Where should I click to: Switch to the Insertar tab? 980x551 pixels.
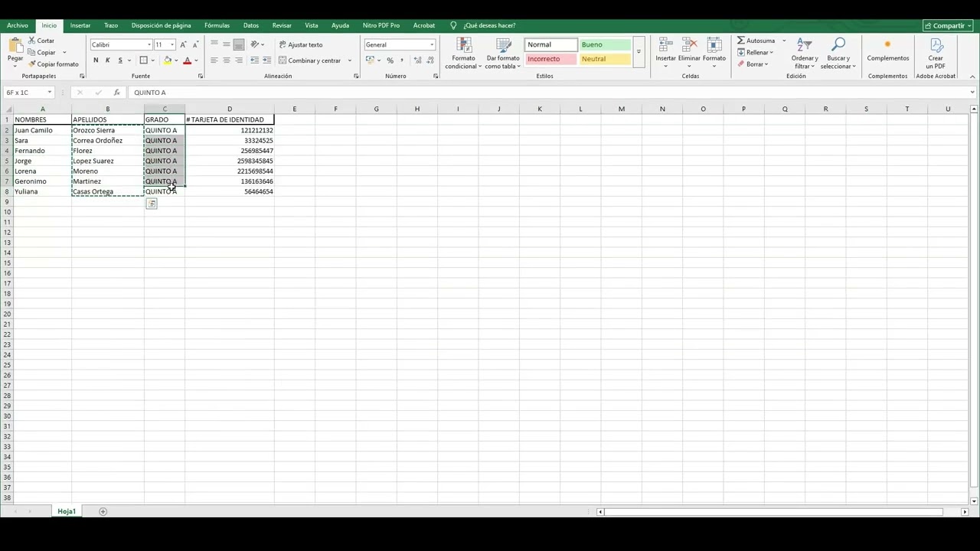pos(80,25)
